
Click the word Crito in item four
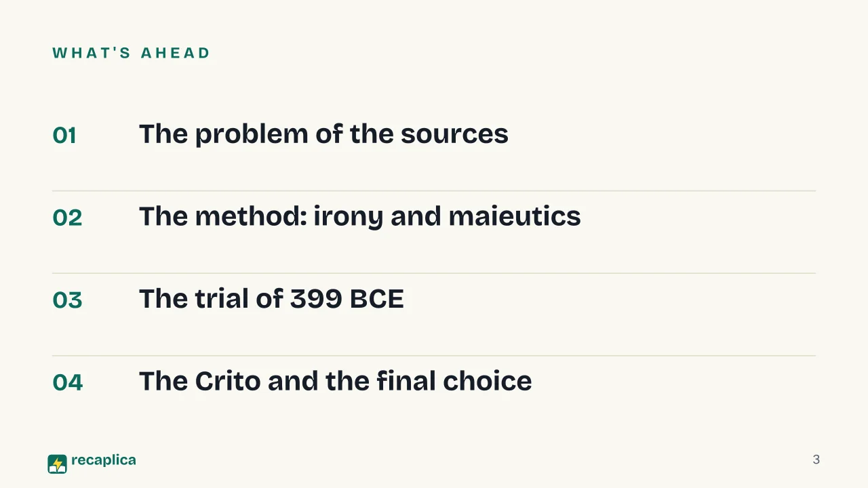(x=228, y=381)
